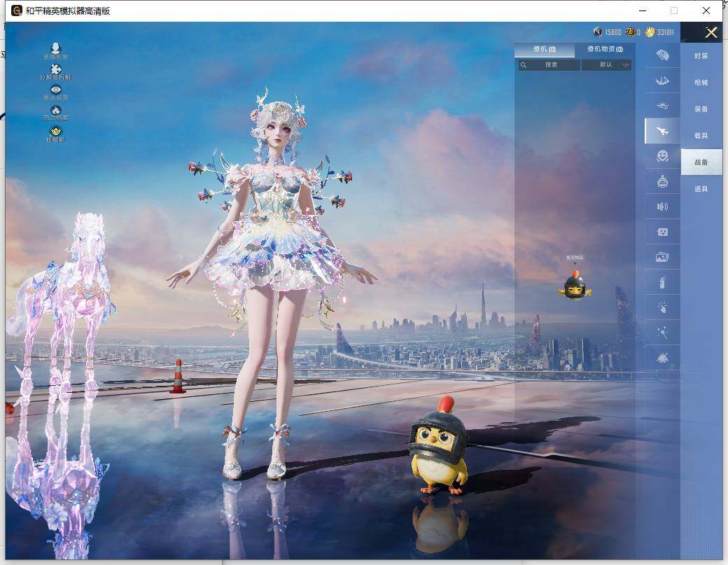Click the 搜索 search field

tap(549, 65)
